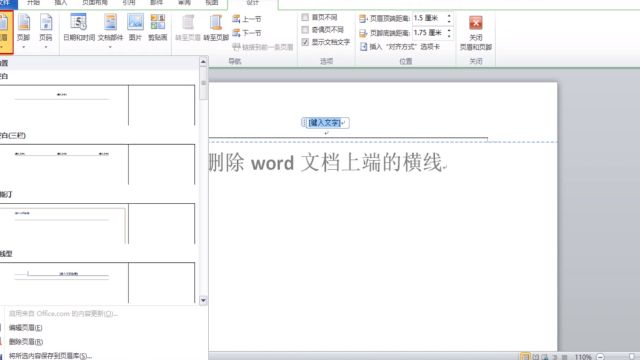Select the 线型 header style thumbnail
The width and height of the screenshot is (640, 360).
point(97,282)
